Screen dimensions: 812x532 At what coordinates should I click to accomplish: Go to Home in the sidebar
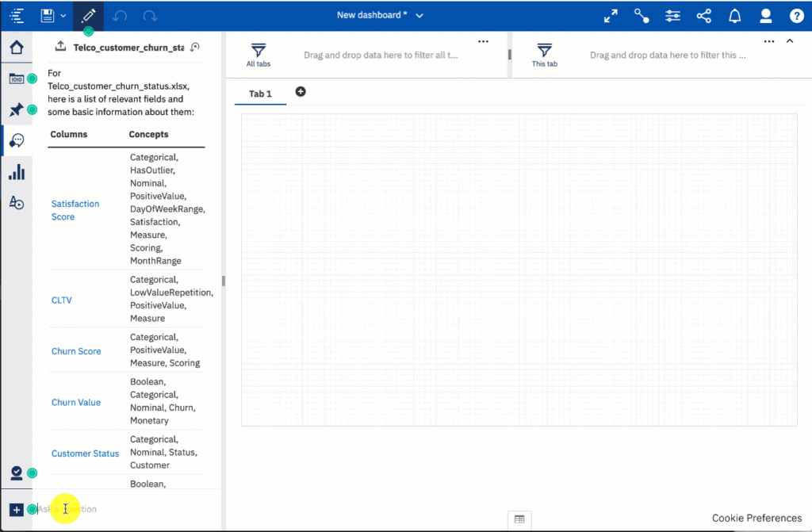(17, 48)
